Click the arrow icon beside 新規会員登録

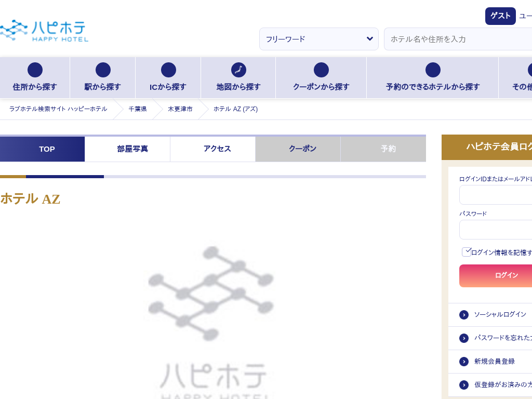point(464,362)
